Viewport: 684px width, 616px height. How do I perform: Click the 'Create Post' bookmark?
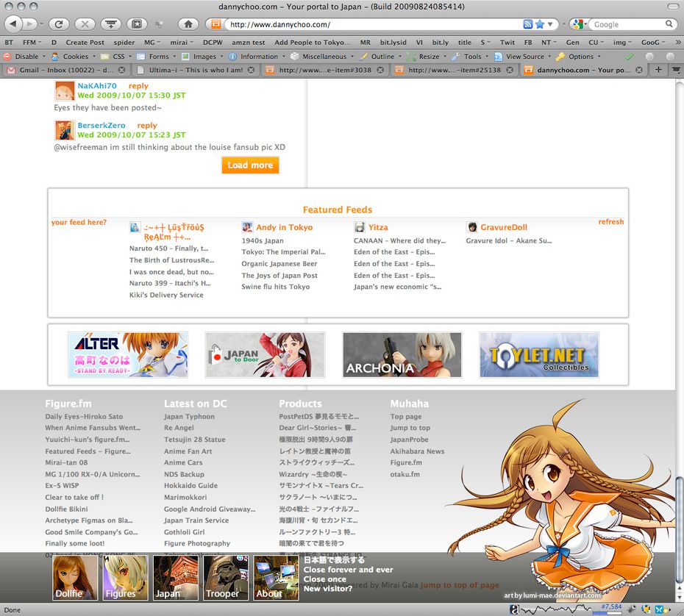pyautogui.click(x=85, y=43)
